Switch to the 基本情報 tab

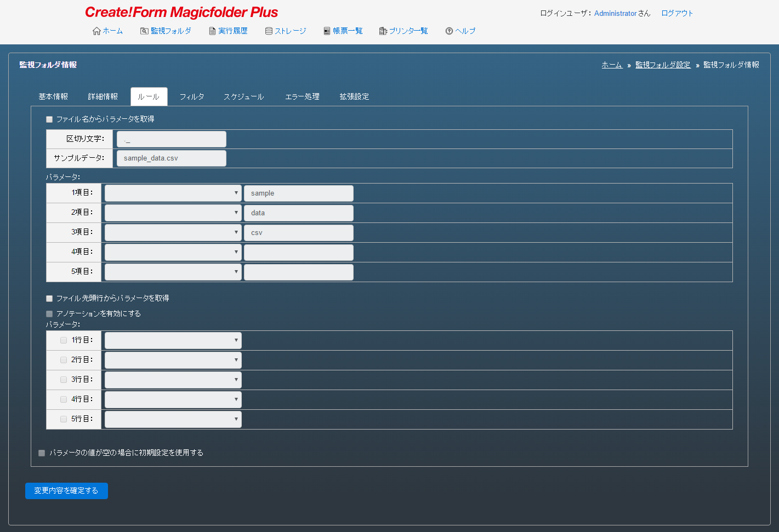click(x=53, y=96)
